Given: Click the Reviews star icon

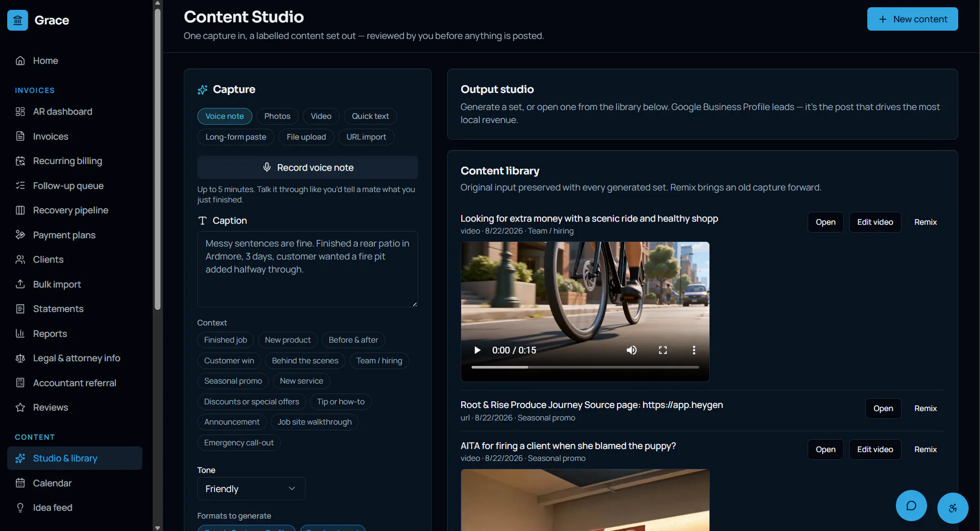Looking at the screenshot, I should tap(20, 407).
